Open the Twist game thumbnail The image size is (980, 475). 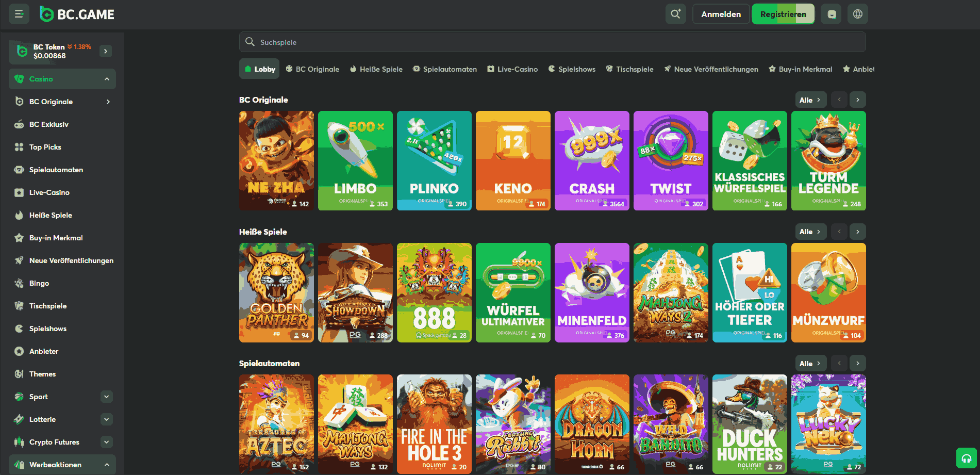click(x=671, y=160)
